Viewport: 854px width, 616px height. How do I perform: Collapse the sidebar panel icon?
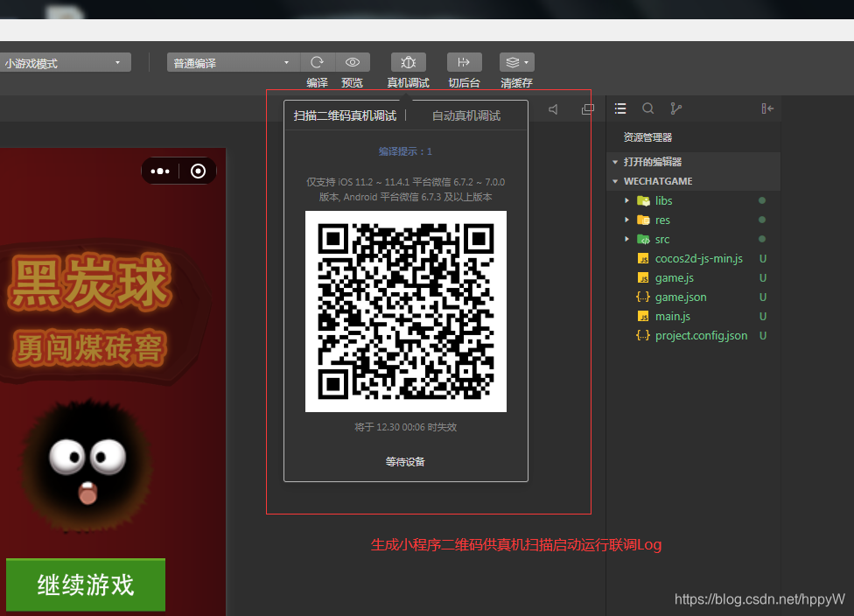[767, 108]
